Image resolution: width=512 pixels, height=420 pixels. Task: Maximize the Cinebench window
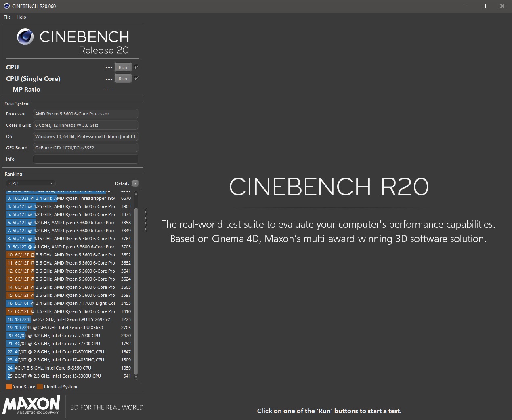coord(484,6)
